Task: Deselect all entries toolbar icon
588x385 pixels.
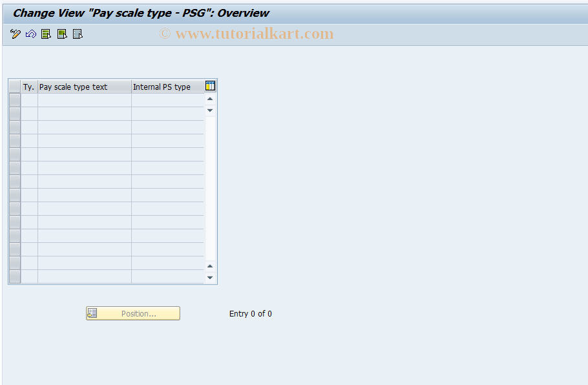Action: [x=78, y=34]
